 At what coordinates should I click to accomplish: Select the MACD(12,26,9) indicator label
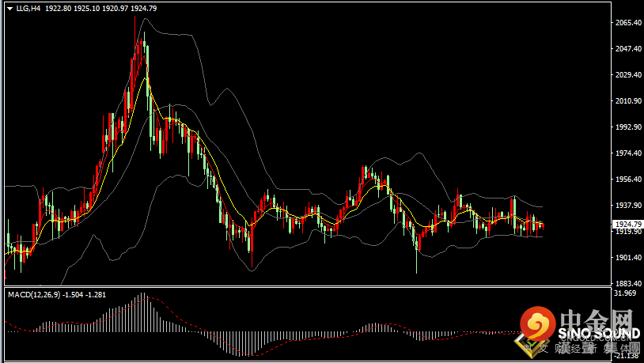32,295
